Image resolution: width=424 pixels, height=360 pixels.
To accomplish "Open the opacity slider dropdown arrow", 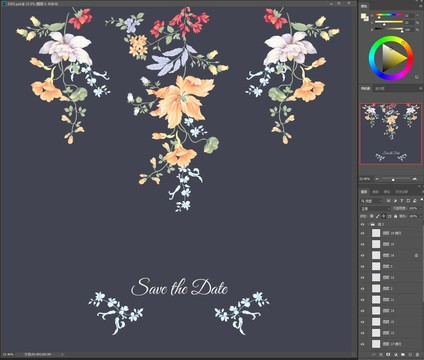I will point(421,208).
